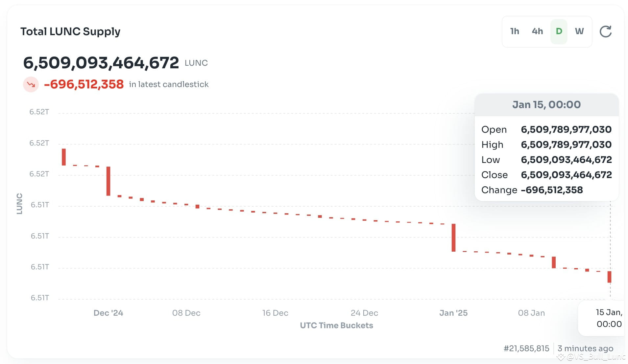Screen dimensions: 628x364
Task: Click the Jan '25 axis label
Action: 453,313
